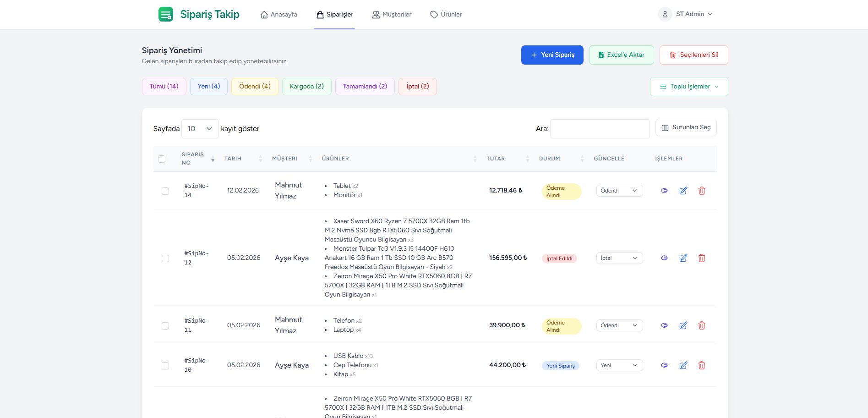Screen dimensions: 868x418
Task: Click the Sipariş Takip logo icon
Action: [165, 14]
